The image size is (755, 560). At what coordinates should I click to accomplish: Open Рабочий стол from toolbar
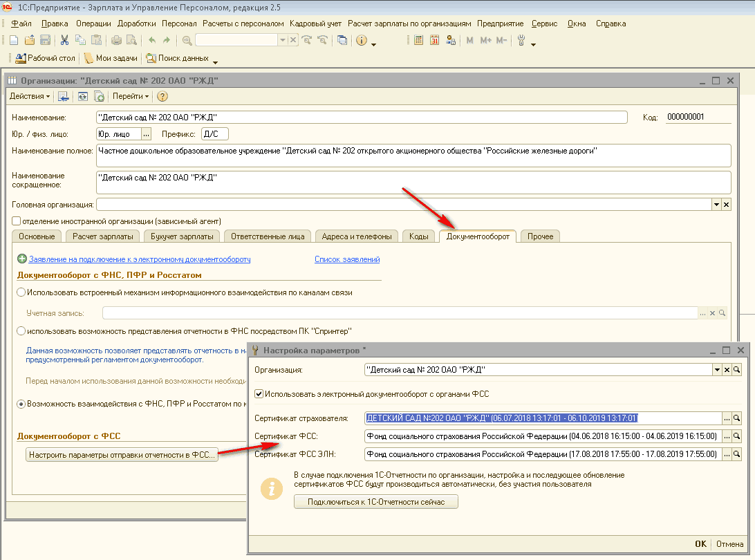(x=45, y=58)
